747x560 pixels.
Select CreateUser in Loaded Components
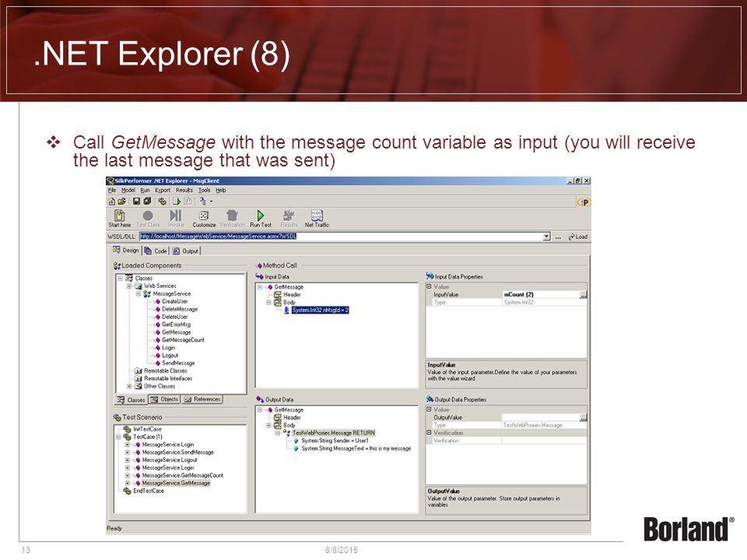coord(174,302)
